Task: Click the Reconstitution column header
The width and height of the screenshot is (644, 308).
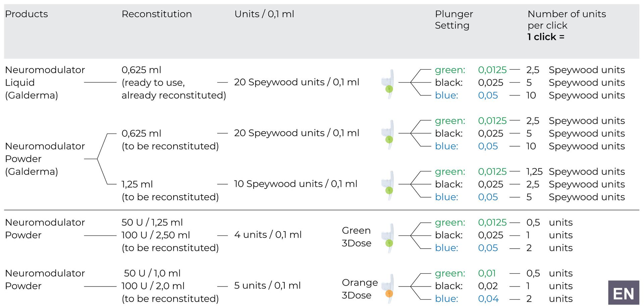Action: 157,14
